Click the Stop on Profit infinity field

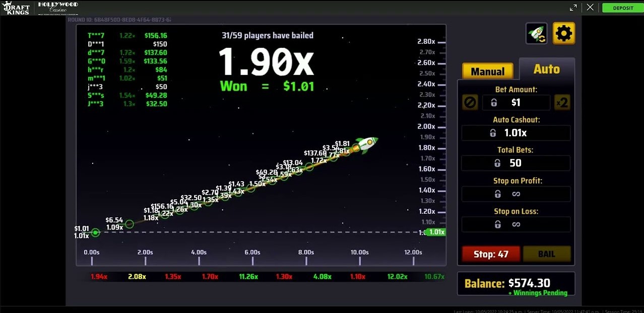tap(516, 194)
